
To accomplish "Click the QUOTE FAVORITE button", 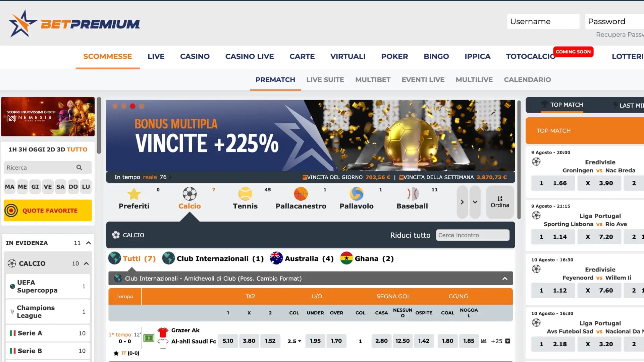I will [x=48, y=210].
